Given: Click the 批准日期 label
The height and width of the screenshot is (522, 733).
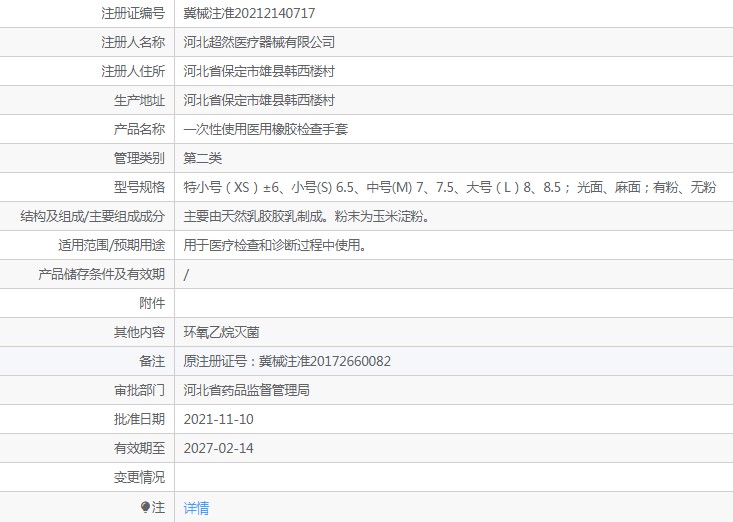Looking at the screenshot, I should click(x=139, y=419).
